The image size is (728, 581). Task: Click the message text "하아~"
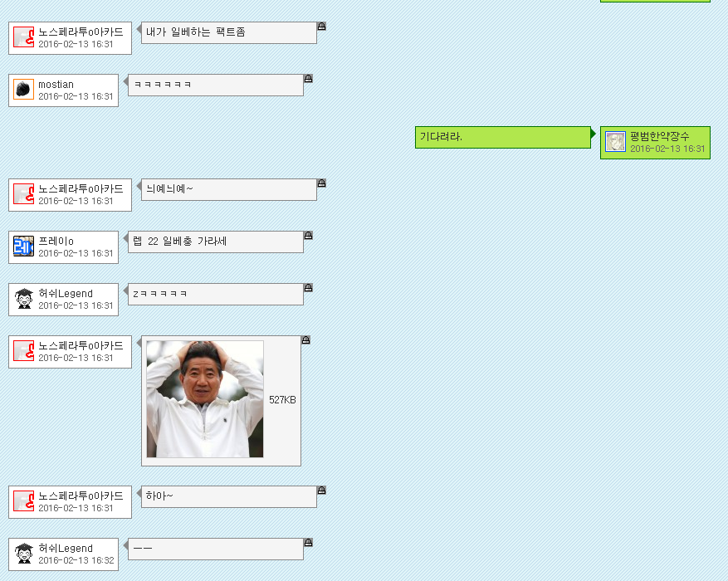pos(159,496)
